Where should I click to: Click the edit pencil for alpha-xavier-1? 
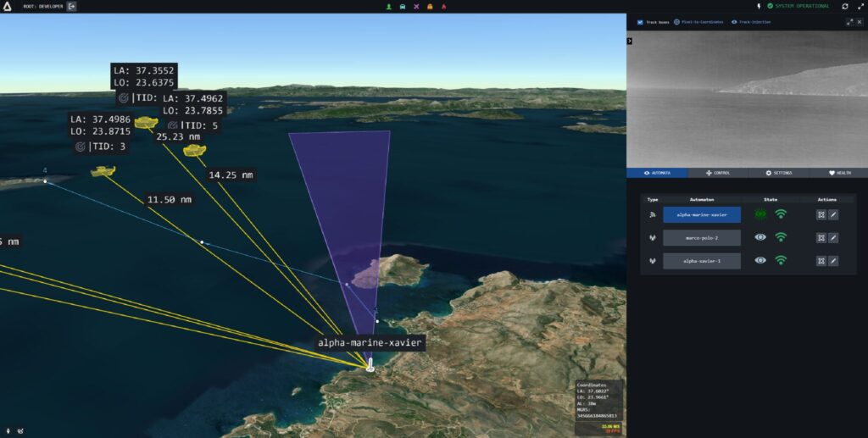click(x=833, y=261)
